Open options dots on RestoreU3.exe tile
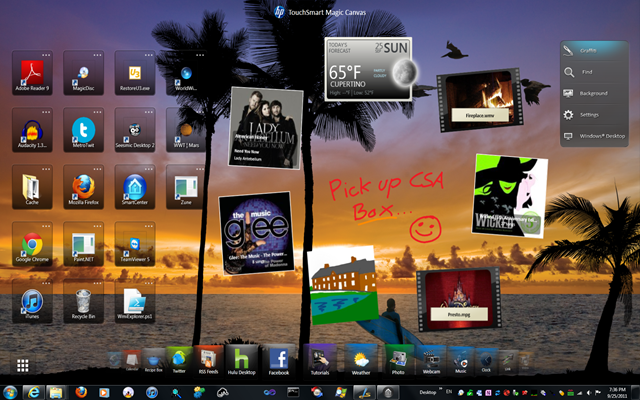The height and width of the screenshot is (400, 640). click(149, 55)
